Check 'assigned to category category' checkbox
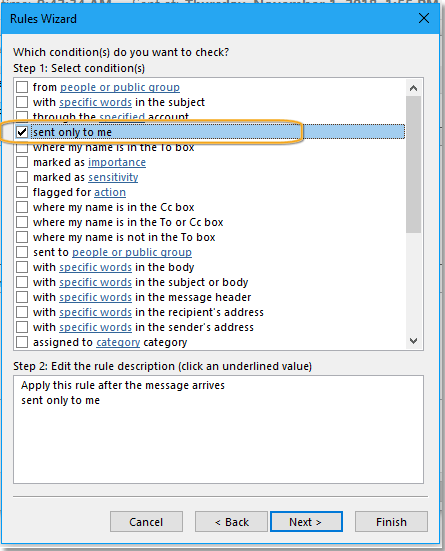The width and height of the screenshot is (445, 551). (x=22, y=342)
